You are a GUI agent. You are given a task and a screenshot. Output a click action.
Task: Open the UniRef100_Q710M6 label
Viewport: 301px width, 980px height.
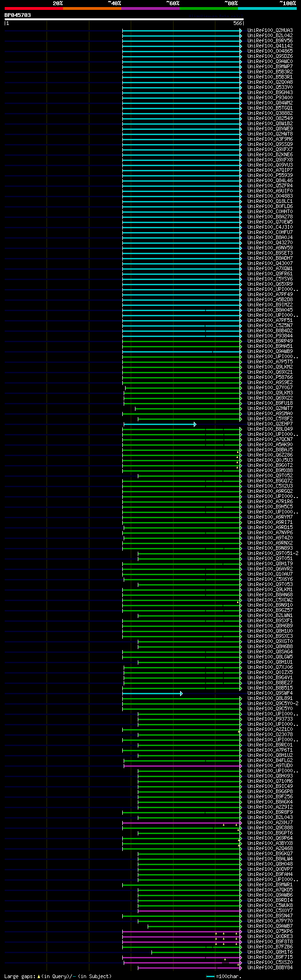coord(270,781)
